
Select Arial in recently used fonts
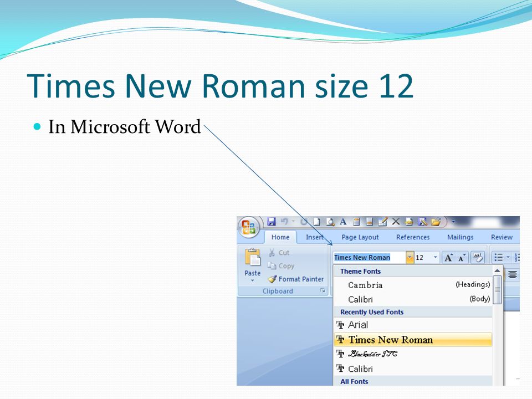tap(413, 325)
